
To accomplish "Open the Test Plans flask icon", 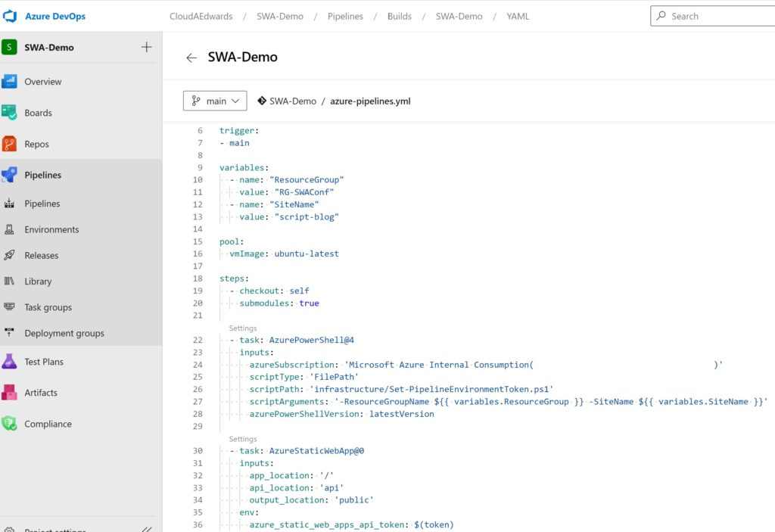I will tap(9, 362).
